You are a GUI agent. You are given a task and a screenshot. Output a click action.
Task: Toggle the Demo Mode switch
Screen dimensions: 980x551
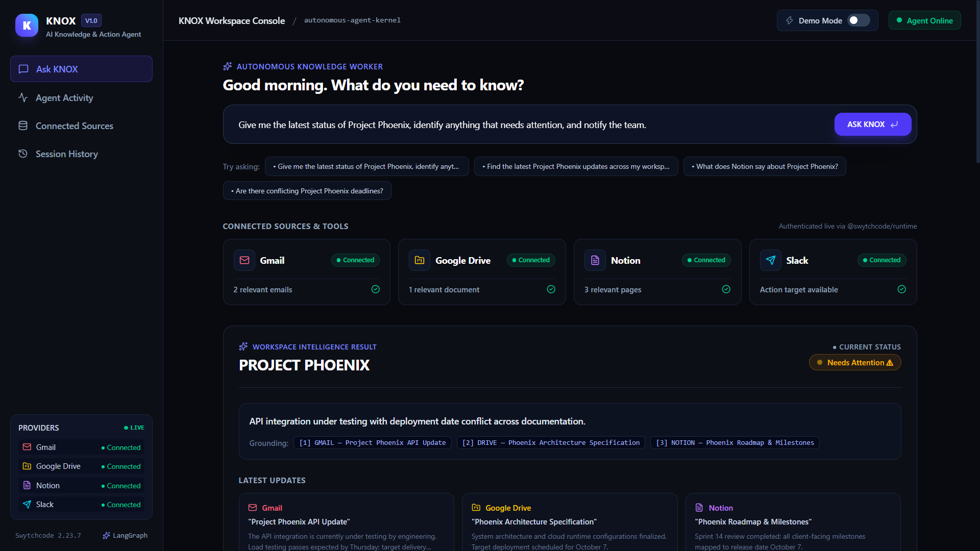(x=859, y=20)
